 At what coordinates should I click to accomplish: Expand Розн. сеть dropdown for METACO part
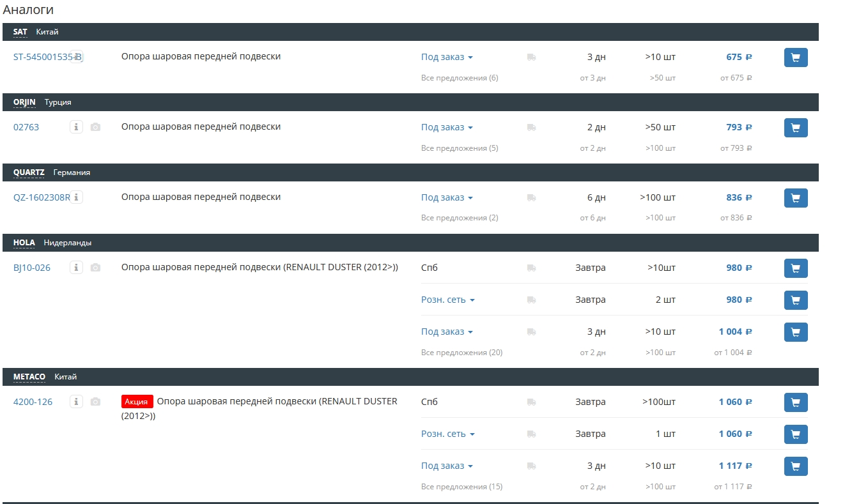pos(448,434)
